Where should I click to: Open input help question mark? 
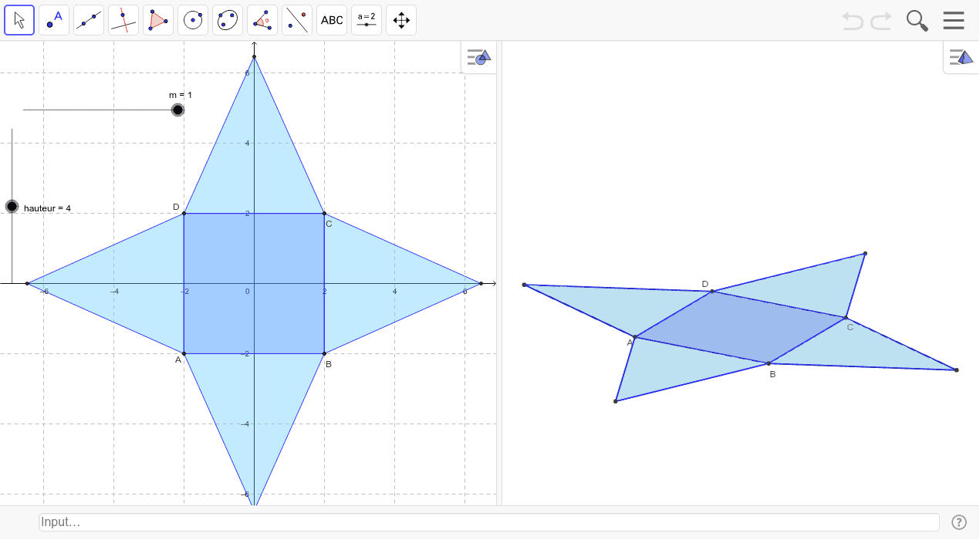pos(959,522)
